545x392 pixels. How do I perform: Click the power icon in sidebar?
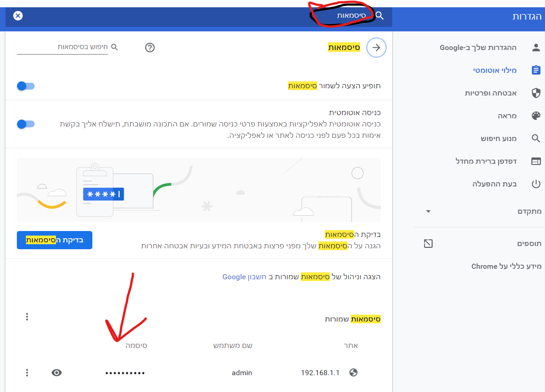pos(536,184)
